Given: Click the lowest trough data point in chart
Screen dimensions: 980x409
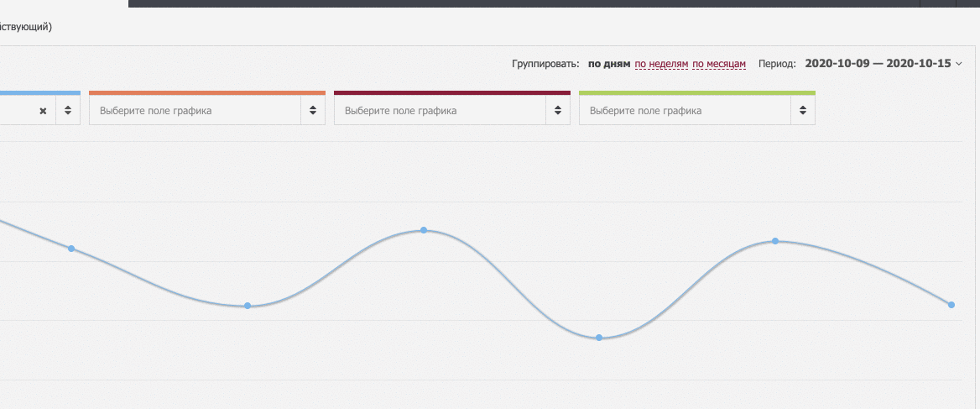Looking at the screenshot, I should pos(599,338).
